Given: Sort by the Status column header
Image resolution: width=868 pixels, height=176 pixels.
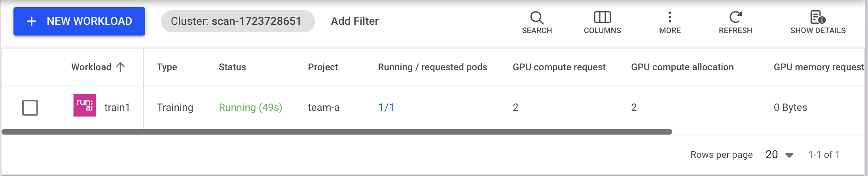Looking at the screenshot, I should [x=232, y=67].
